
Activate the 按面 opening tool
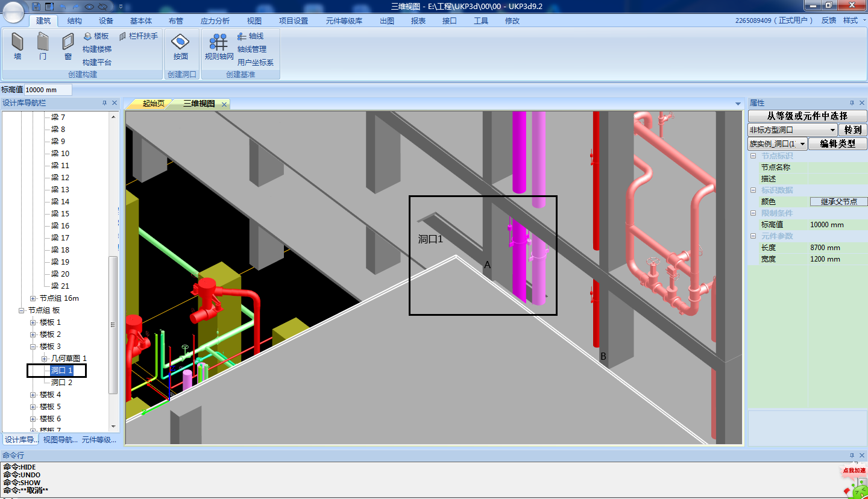point(181,46)
